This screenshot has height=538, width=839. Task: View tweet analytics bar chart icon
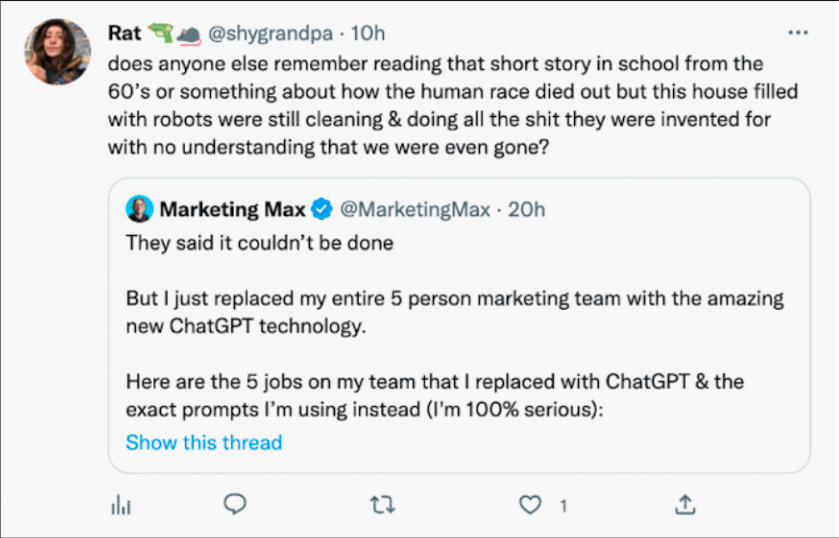pyautogui.click(x=120, y=505)
